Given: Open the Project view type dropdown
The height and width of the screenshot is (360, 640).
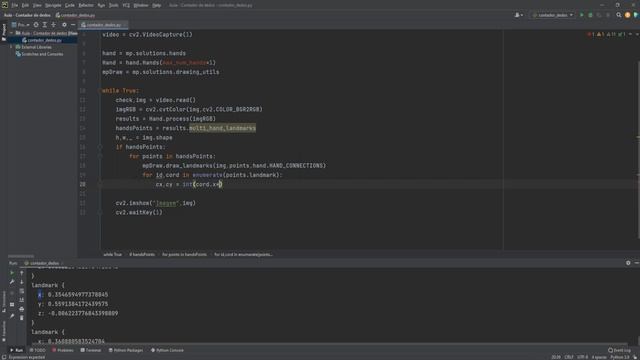Looking at the screenshot, I should (20, 25).
